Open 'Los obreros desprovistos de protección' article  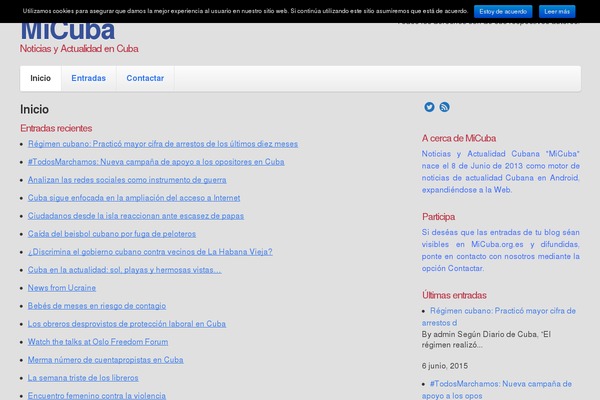tap(127, 324)
